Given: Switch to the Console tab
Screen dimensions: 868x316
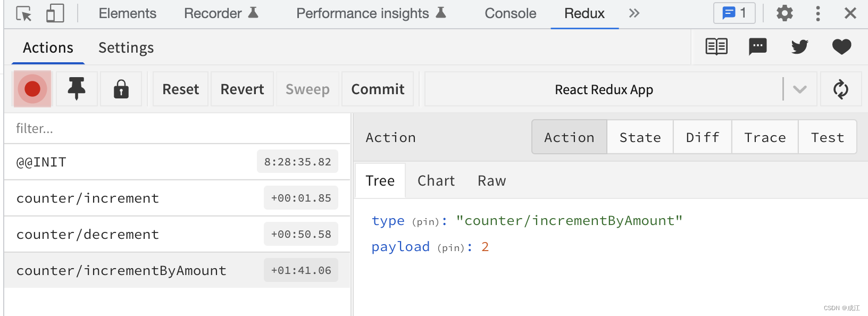Looking at the screenshot, I should click(511, 13).
